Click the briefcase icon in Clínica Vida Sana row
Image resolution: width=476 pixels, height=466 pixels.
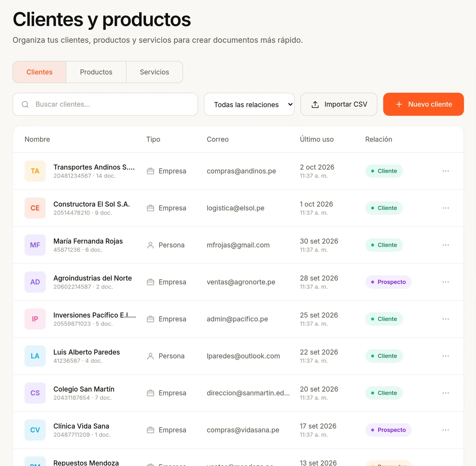(x=150, y=430)
